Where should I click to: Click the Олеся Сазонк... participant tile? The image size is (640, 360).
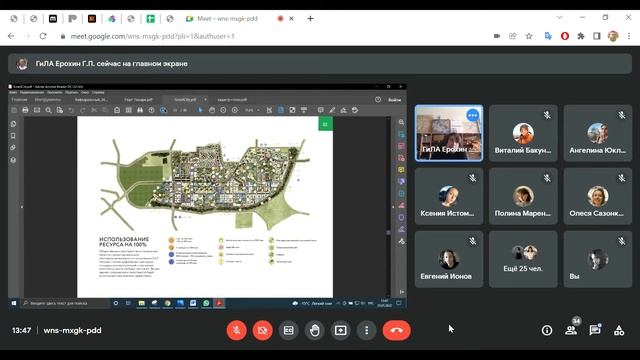point(598,196)
